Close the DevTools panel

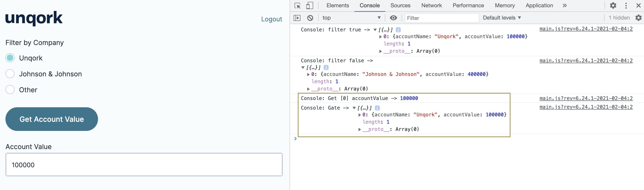638,5
